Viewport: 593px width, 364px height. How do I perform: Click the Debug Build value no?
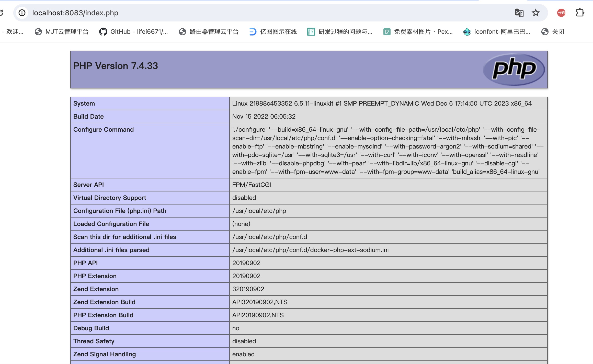pyautogui.click(x=236, y=328)
